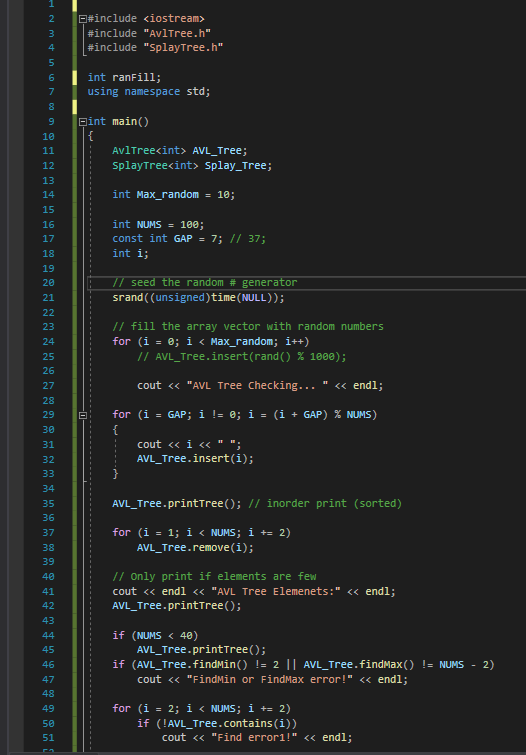Click "Find error1!" string
The height and width of the screenshot is (755, 526).
click(x=254, y=738)
